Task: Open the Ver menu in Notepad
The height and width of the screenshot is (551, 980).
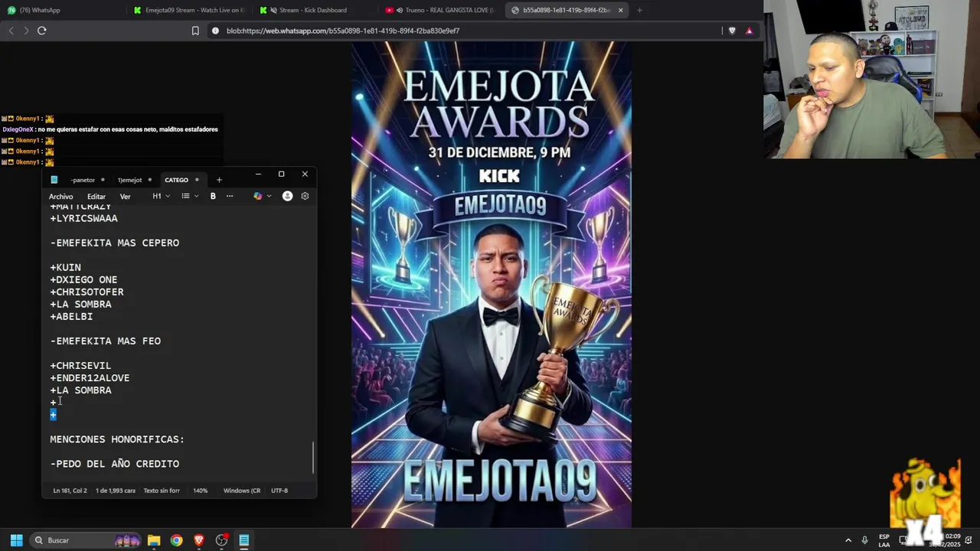Action: point(125,197)
